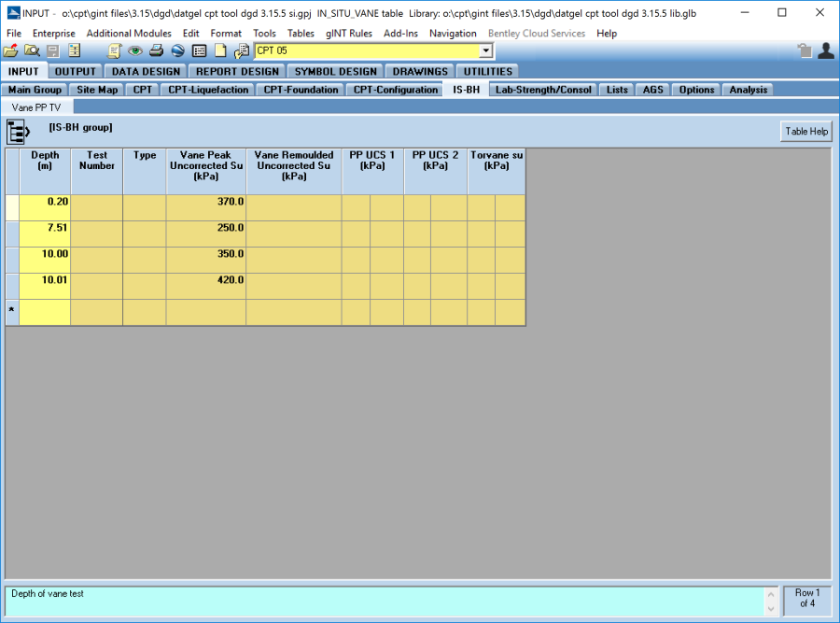840x623 pixels.
Task: Open the Additional Modules menu
Action: click(x=129, y=34)
